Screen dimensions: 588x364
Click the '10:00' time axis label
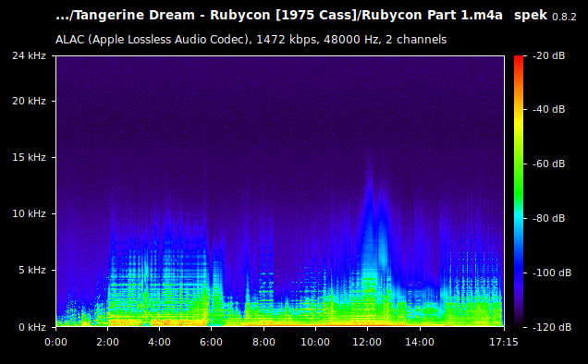315,342
